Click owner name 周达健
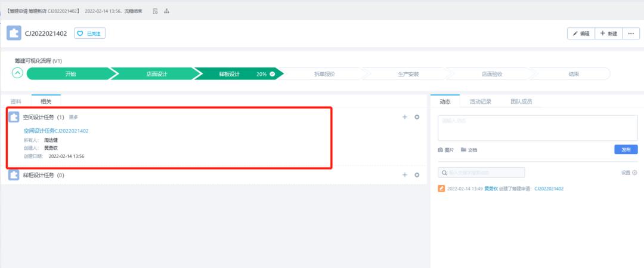This screenshot has width=644, height=268. click(x=51, y=140)
